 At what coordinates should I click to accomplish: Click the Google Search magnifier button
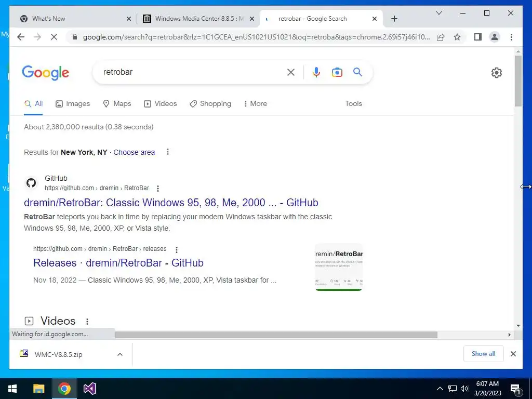point(357,72)
